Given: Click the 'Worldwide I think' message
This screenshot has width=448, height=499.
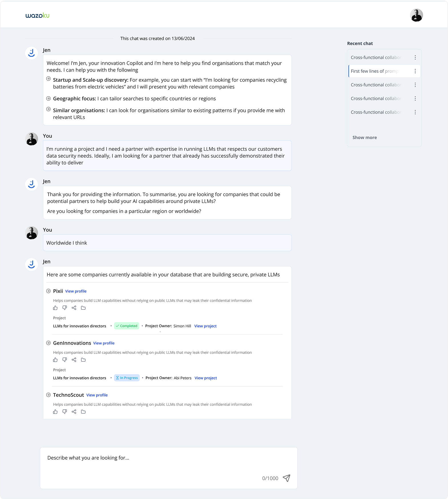Looking at the screenshot, I should (167, 243).
